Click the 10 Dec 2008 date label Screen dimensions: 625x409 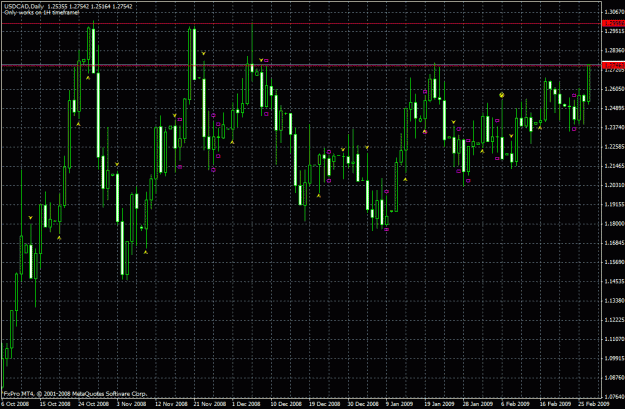(x=286, y=404)
